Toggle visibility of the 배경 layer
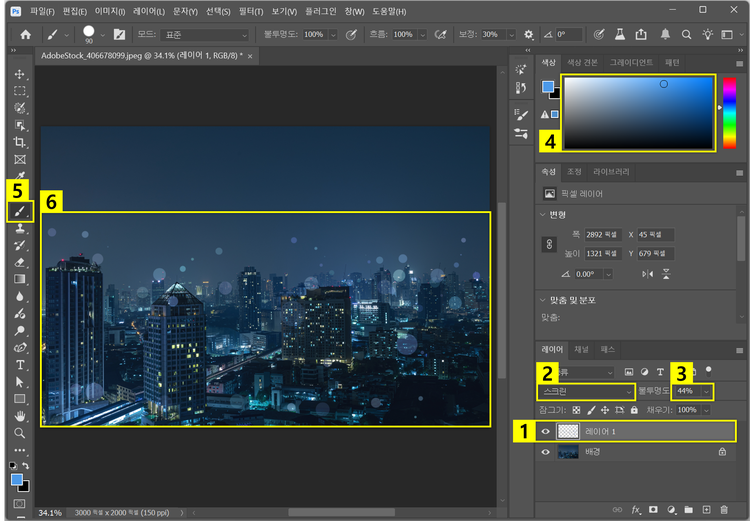The width and height of the screenshot is (750, 521). click(x=545, y=452)
